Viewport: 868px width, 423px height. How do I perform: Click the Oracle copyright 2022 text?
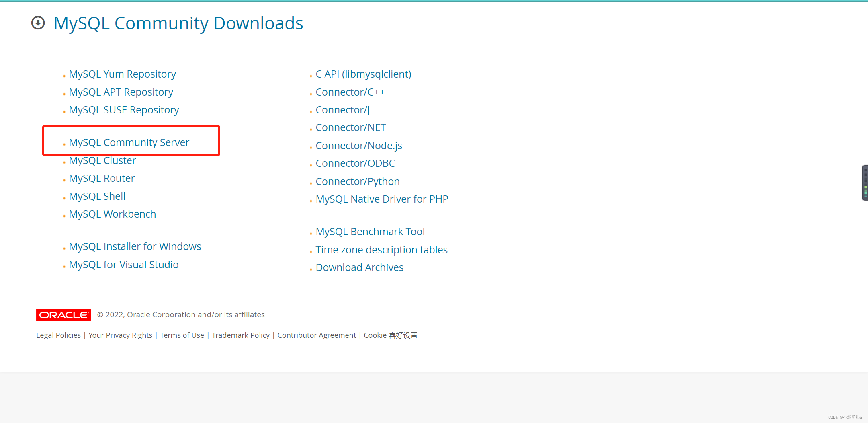(181, 315)
